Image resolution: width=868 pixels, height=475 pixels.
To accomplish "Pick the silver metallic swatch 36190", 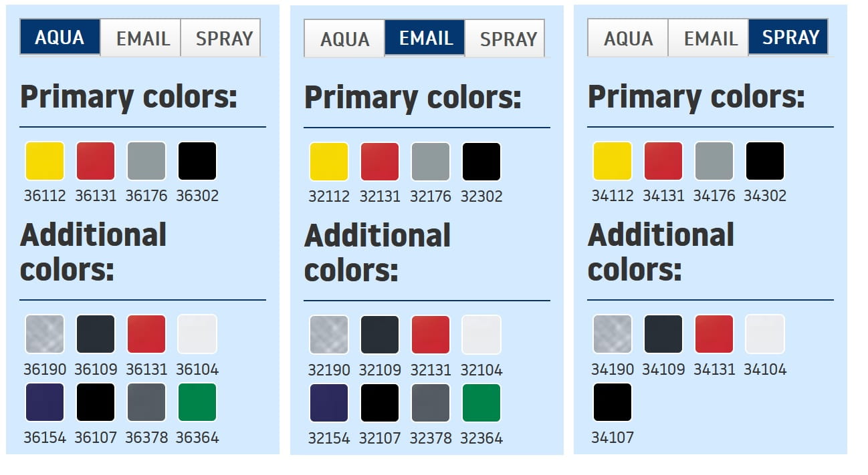I will tap(45, 334).
